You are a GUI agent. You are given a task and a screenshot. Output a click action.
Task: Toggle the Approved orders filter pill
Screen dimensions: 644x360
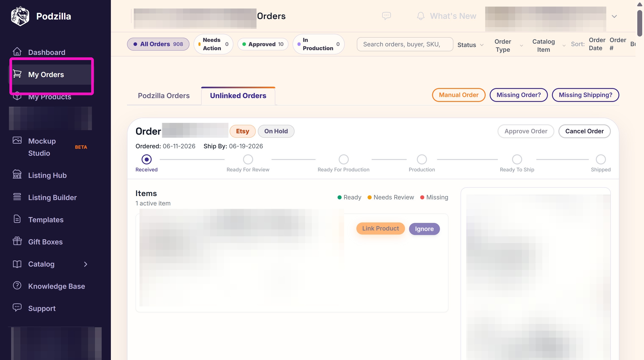(263, 44)
